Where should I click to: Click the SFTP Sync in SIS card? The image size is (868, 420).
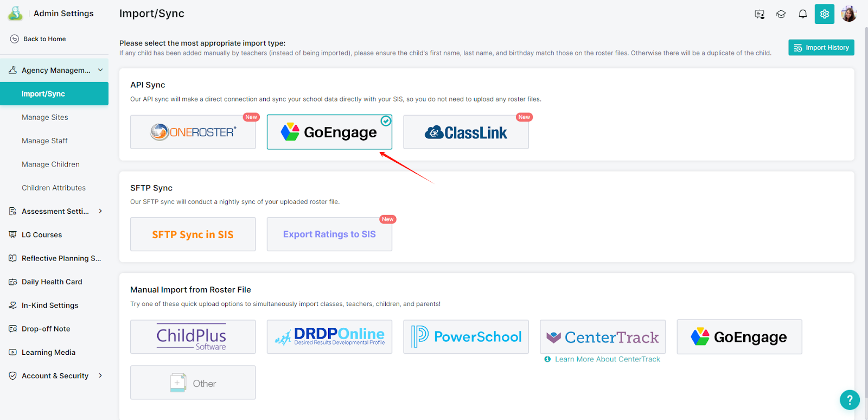pyautogui.click(x=193, y=234)
